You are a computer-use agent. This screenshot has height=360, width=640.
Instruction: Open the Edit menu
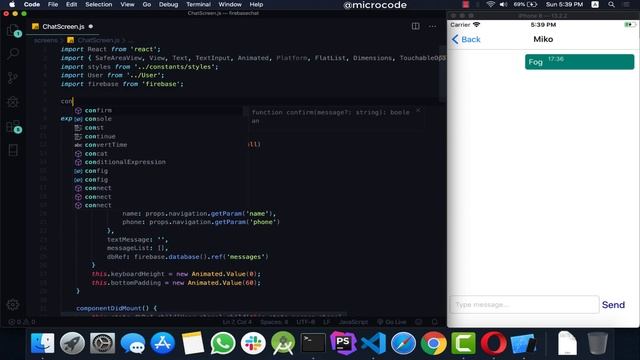[x=71, y=4]
